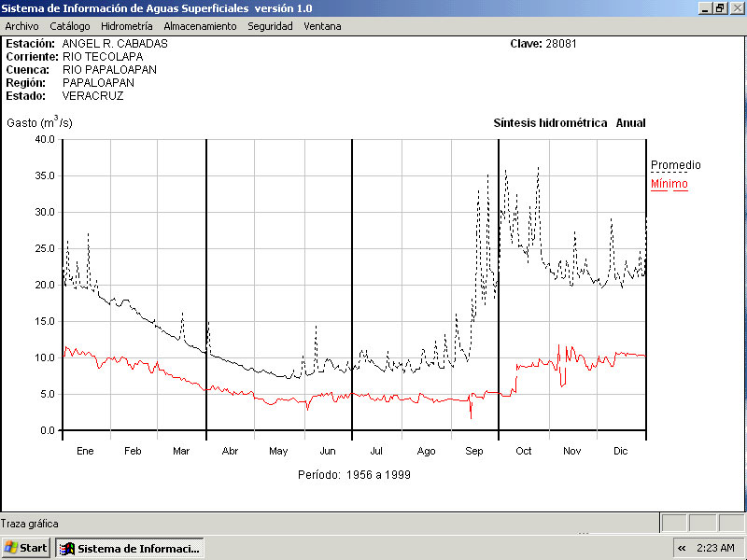Close the Sistema de Información window

click(736, 7)
